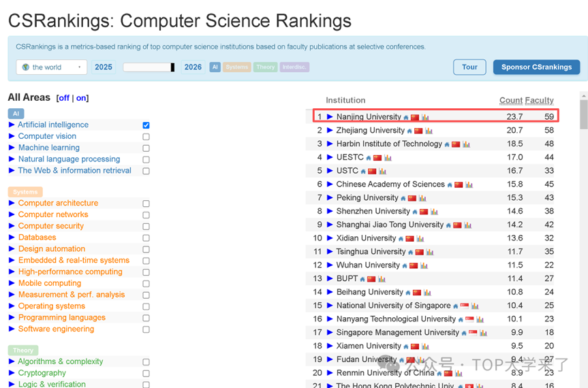Turn all areas on link
Viewport: 588px width, 388px height.
tap(81, 98)
